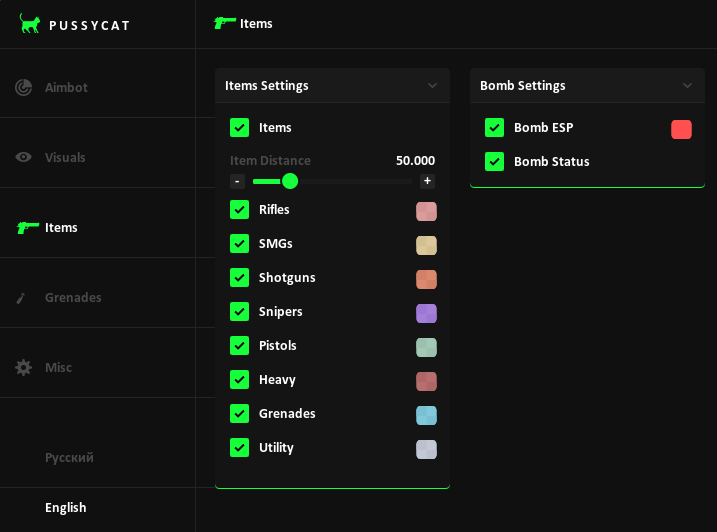717x532 pixels.
Task: Open Grenades via its sidebar icon
Action: [21, 298]
